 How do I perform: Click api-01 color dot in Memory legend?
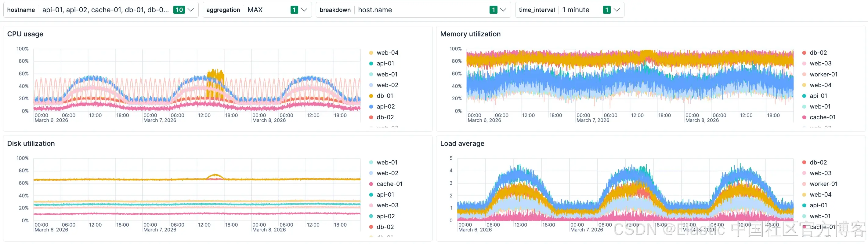(x=804, y=96)
